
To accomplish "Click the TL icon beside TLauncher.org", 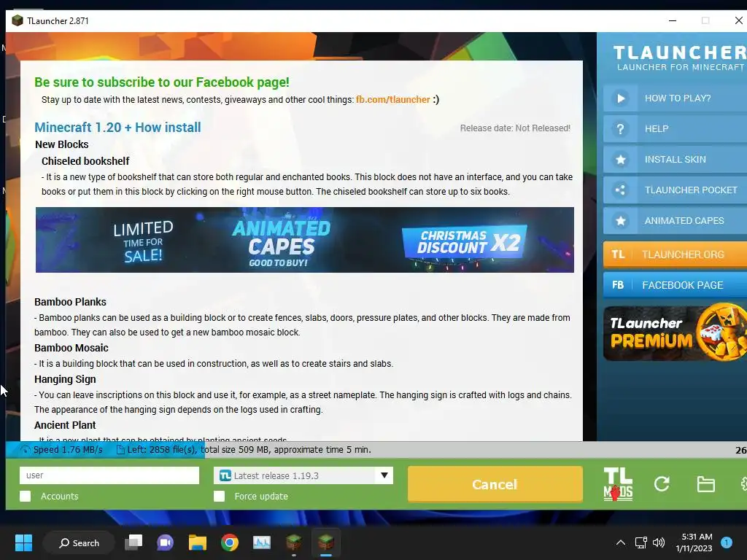I will coord(618,254).
